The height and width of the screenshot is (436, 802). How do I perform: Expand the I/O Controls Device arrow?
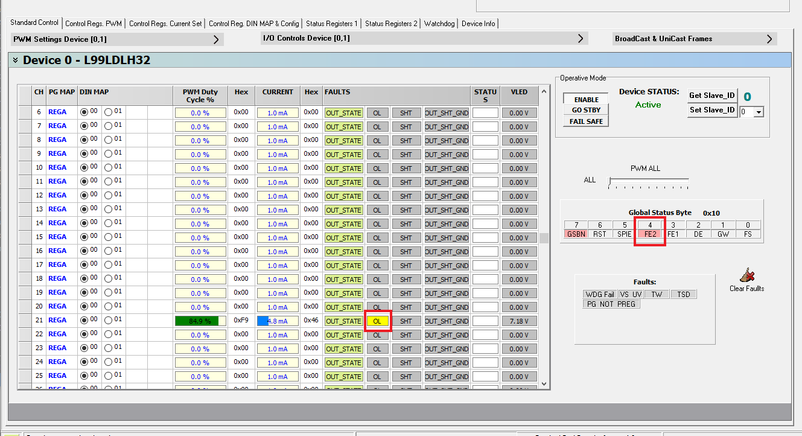(580, 39)
